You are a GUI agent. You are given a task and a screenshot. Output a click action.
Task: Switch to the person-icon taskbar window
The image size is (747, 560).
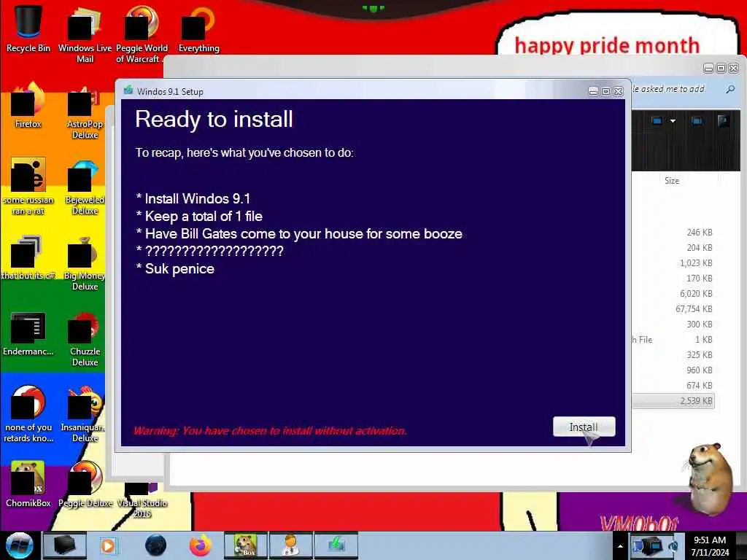[x=290, y=545]
